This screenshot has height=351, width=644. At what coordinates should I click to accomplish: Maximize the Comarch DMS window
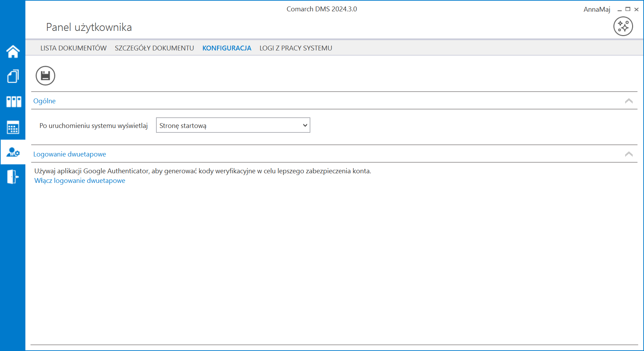click(x=628, y=9)
